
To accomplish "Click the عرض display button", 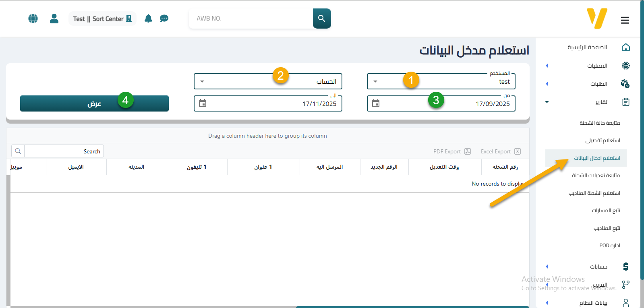I will click(x=94, y=104).
